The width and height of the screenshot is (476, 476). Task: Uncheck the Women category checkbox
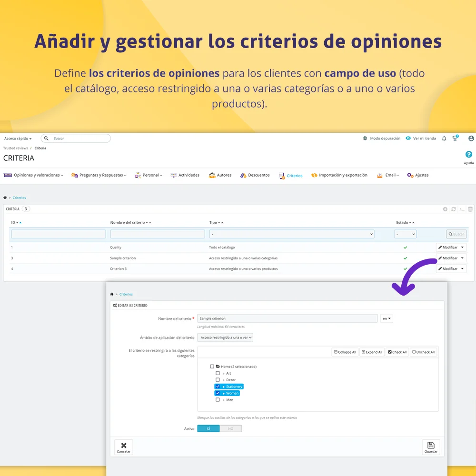click(218, 393)
